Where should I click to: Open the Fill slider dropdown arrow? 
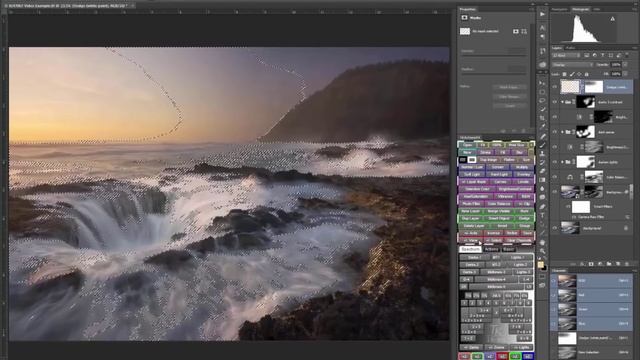[625, 74]
